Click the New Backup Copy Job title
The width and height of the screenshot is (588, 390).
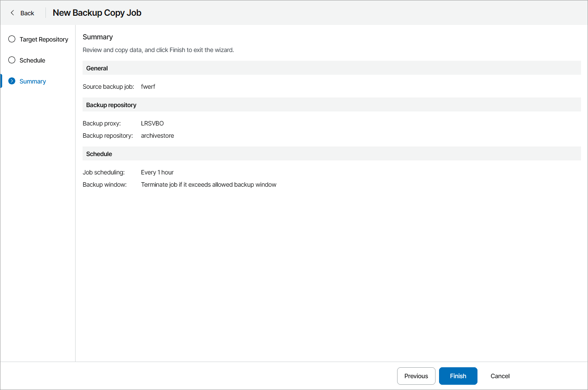point(97,13)
